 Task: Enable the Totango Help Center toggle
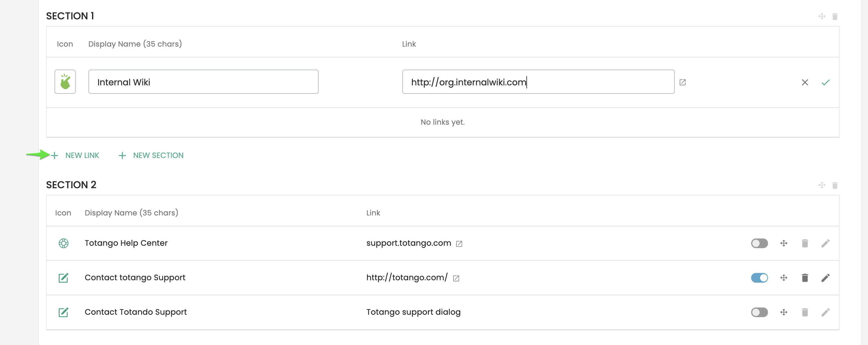759,243
